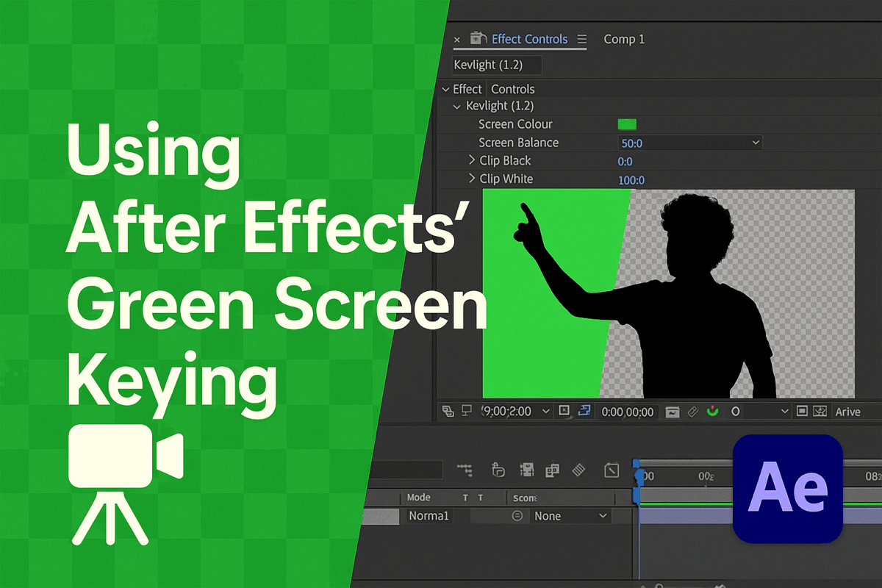Viewport: 882px width, 588px height.
Task: Toggle the Keylight (1.2) effect enabled state
Action: pos(458,106)
